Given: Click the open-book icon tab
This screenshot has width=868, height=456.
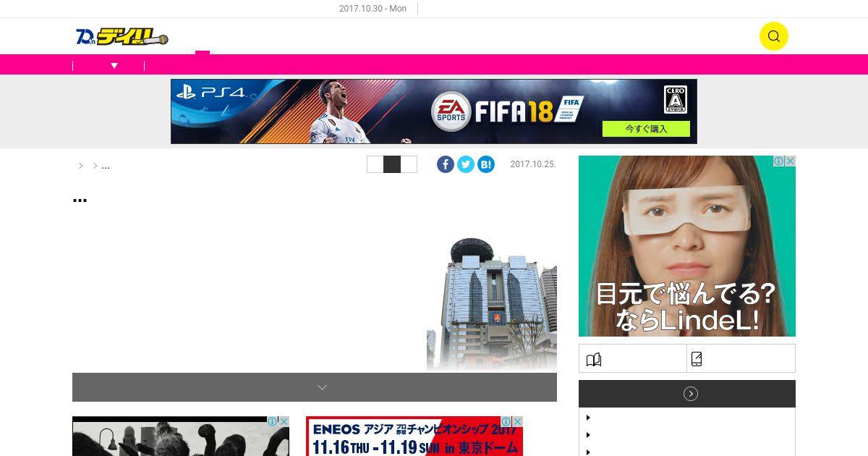Looking at the screenshot, I should [594, 360].
